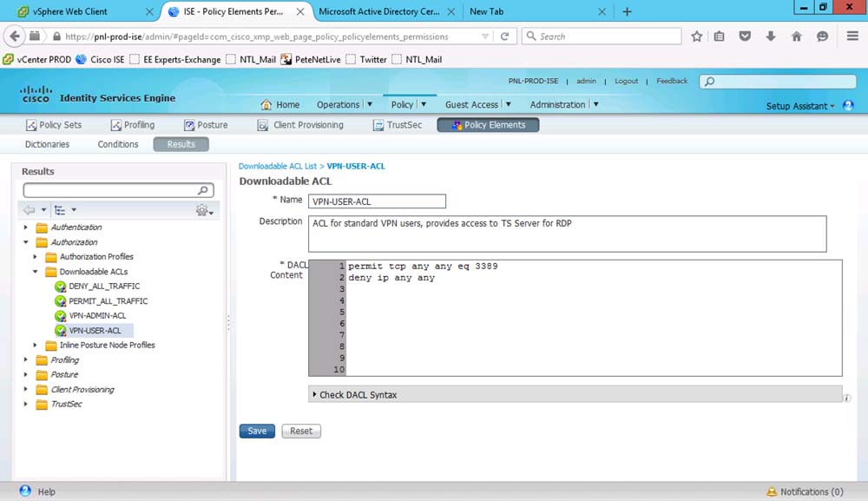Select DENY_ALL_TRAFFIC in the tree
Viewport: 868px width, 501px height.
coord(104,287)
